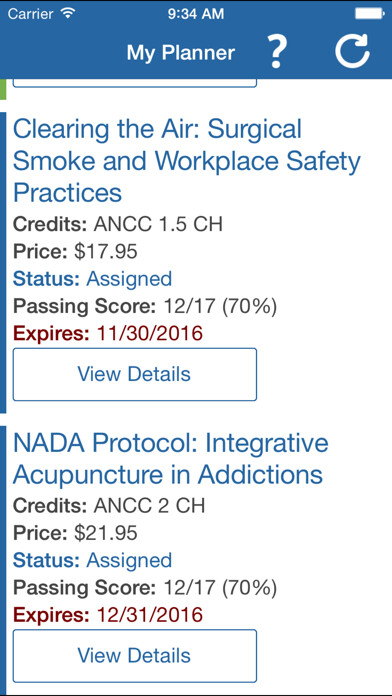Tap the Wi-Fi status icon

coord(67,14)
